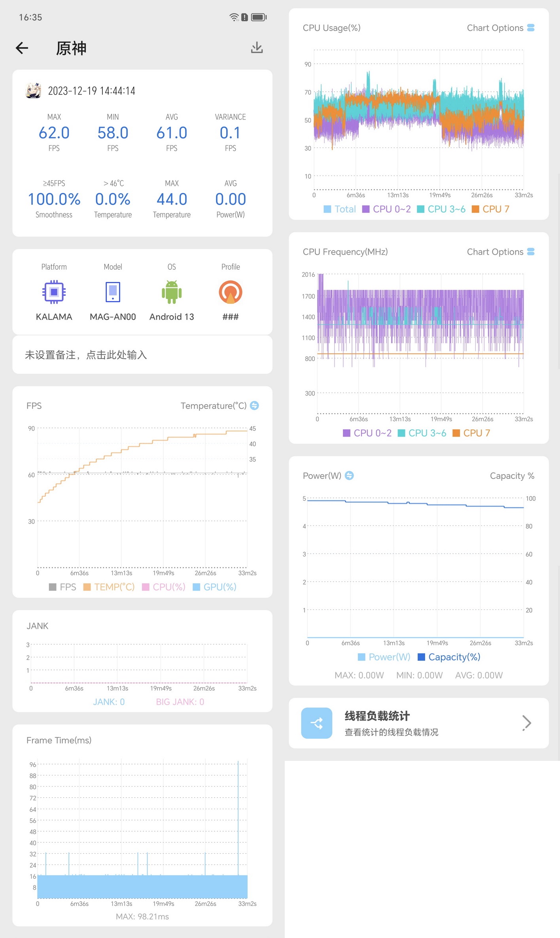
Task: Toggle CPU 3~6 in CPU Usage legend
Action: click(x=441, y=209)
